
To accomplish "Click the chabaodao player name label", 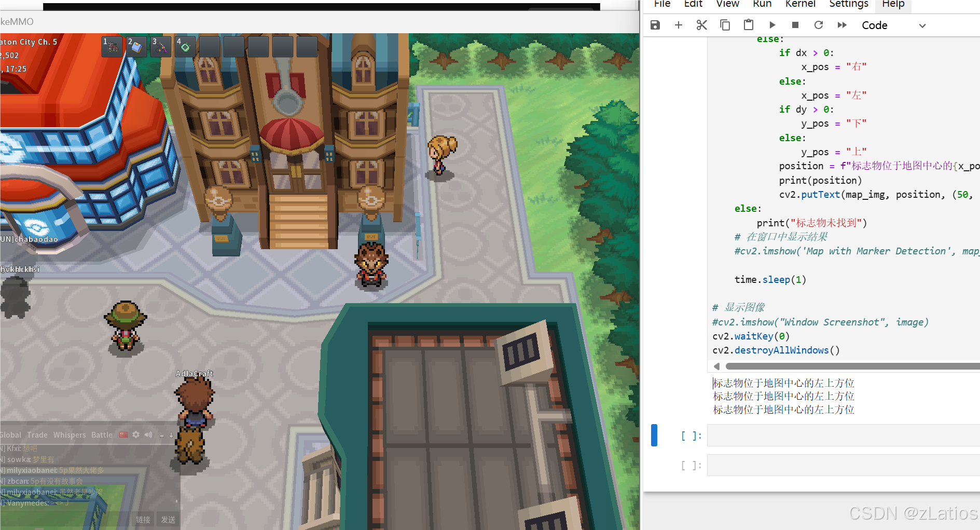I will tap(29, 239).
